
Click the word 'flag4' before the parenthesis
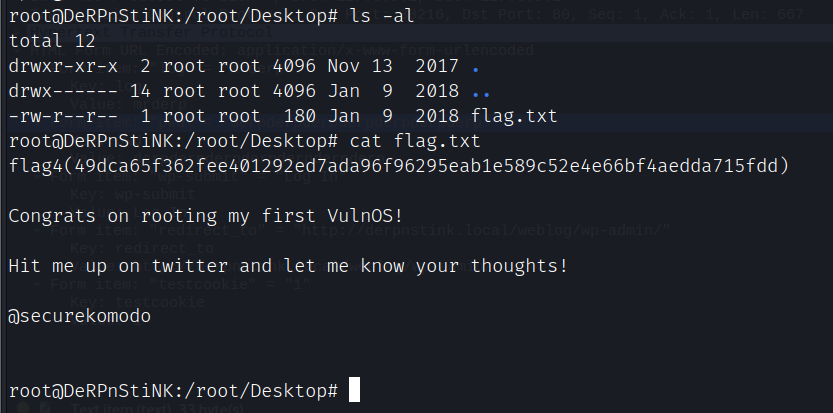32,165
